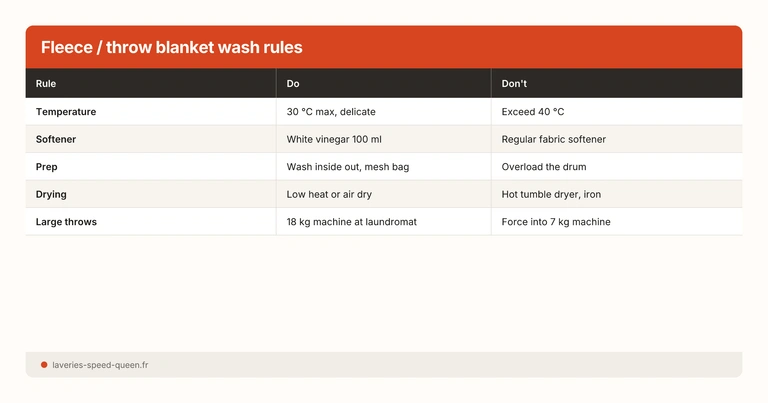768x403 pixels.
Task: Select the 'Regular fabric softener' cell
Action: point(553,139)
